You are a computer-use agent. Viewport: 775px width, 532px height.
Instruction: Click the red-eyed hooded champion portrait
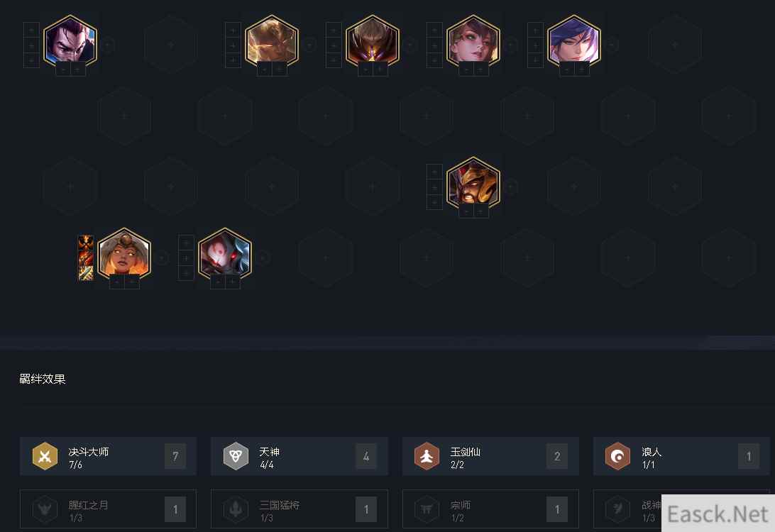coord(225,254)
